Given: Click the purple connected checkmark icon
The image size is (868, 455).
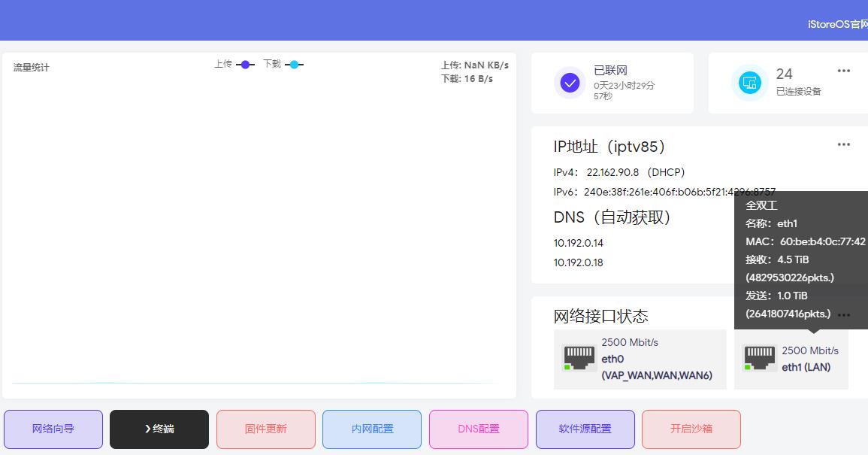Looking at the screenshot, I should [x=570, y=83].
